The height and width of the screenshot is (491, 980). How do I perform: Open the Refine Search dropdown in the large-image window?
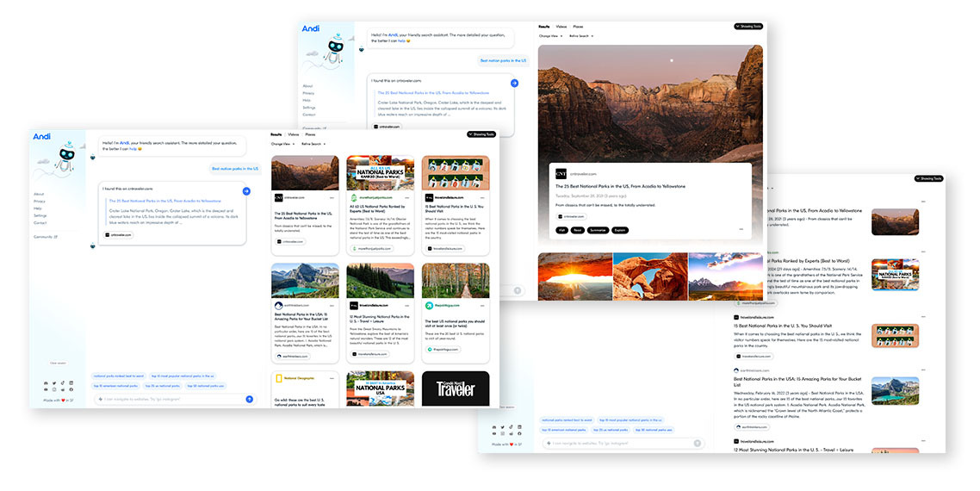pos(581,36)
